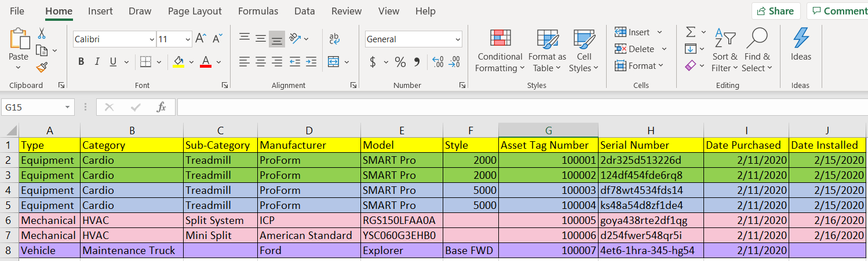Open the font size dropdown
Image resolution: width=868 pixels, height=261 pixels.
(x=188, y=39)
